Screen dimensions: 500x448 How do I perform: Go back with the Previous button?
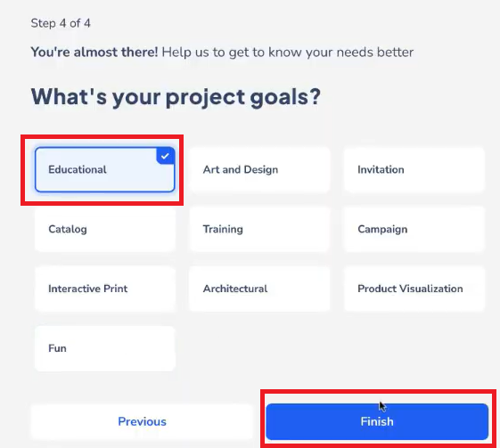[x=142, y=421]
